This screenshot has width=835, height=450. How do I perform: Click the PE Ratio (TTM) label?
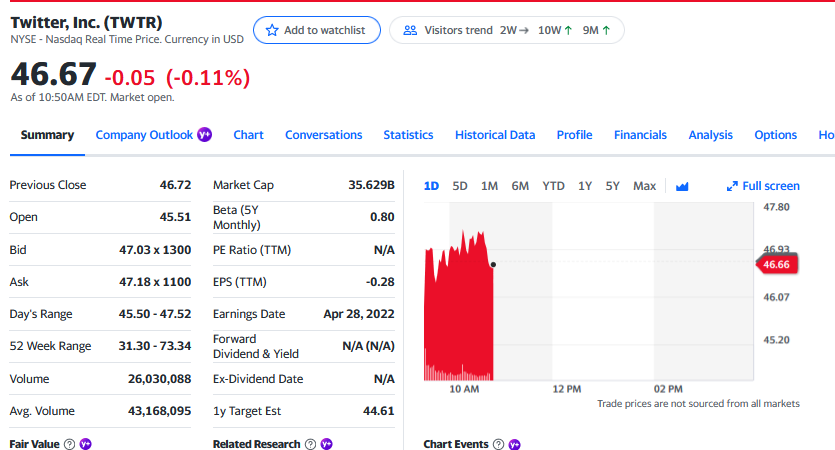click(252, 250)
